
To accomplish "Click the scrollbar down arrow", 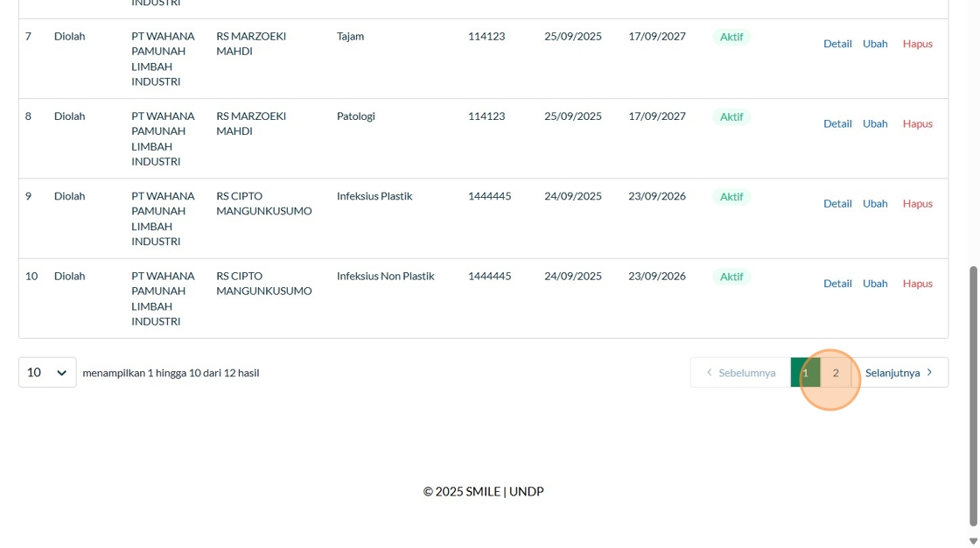I will tap(973, 541).
